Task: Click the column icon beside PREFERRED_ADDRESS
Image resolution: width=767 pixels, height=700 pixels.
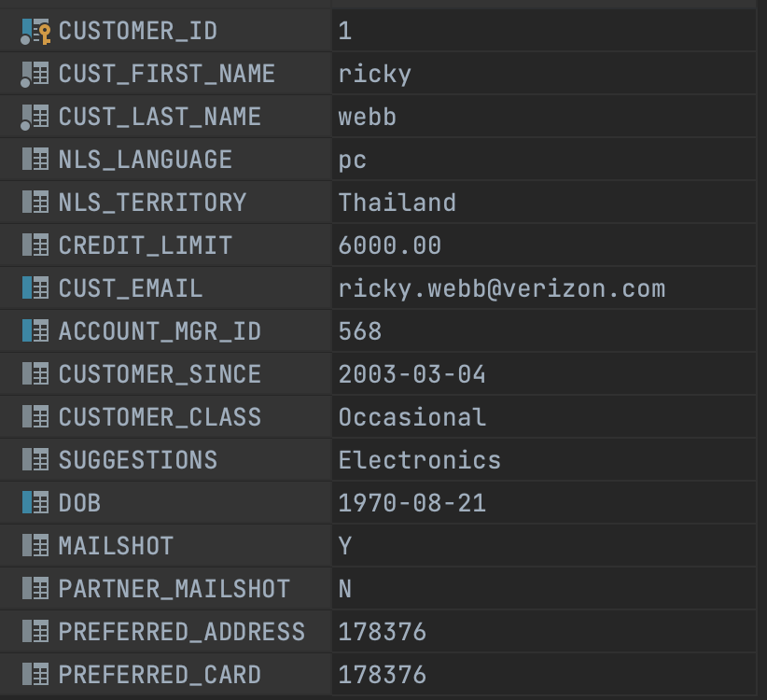Action: click(35, 632)
